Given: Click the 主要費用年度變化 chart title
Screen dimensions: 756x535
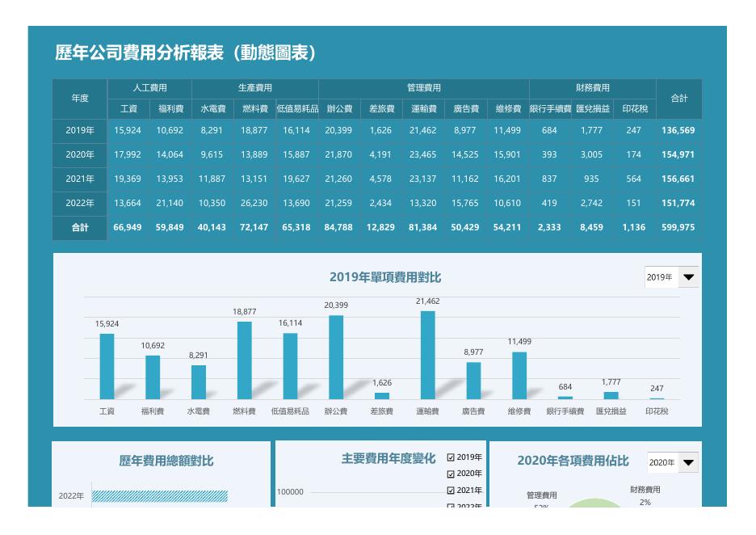Looking at the screenshot, I should pyautogui.click(x=388, y=458).
